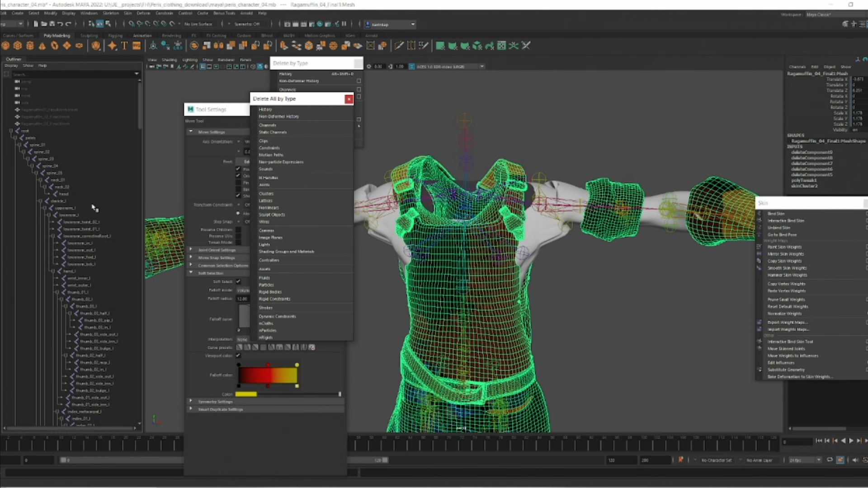The image size is (868, 488).
Task: Click the Undo arrow icon
Action: [60, 24]
